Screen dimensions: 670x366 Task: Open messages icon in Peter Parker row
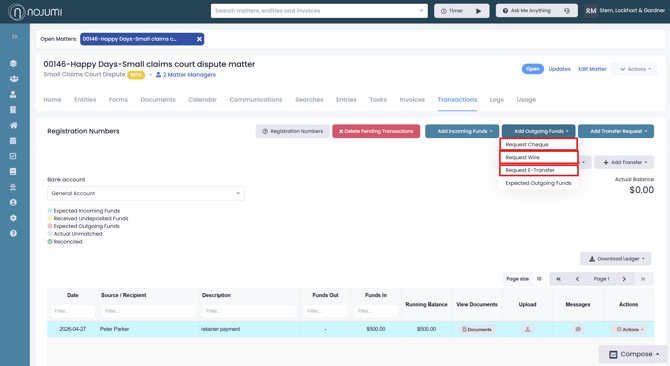pos(578,329)
